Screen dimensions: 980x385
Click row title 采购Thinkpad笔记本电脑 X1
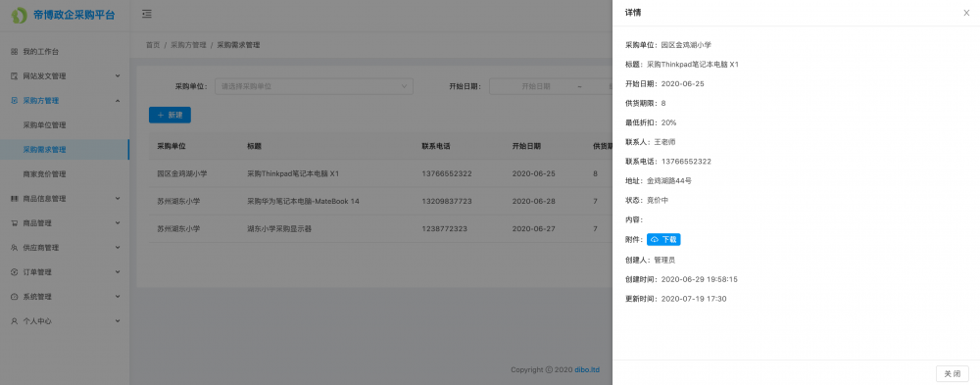pyautogui.click(x=293, y=173)
